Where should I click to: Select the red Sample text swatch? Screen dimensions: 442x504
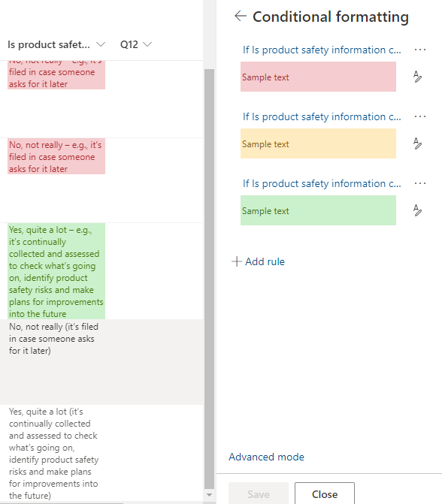point(318,77)
